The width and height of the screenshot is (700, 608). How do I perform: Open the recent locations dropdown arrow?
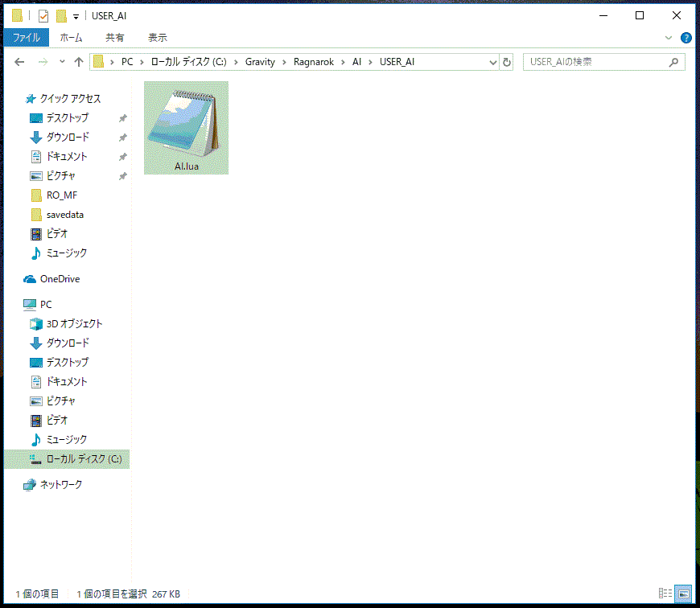pos(62,62)
